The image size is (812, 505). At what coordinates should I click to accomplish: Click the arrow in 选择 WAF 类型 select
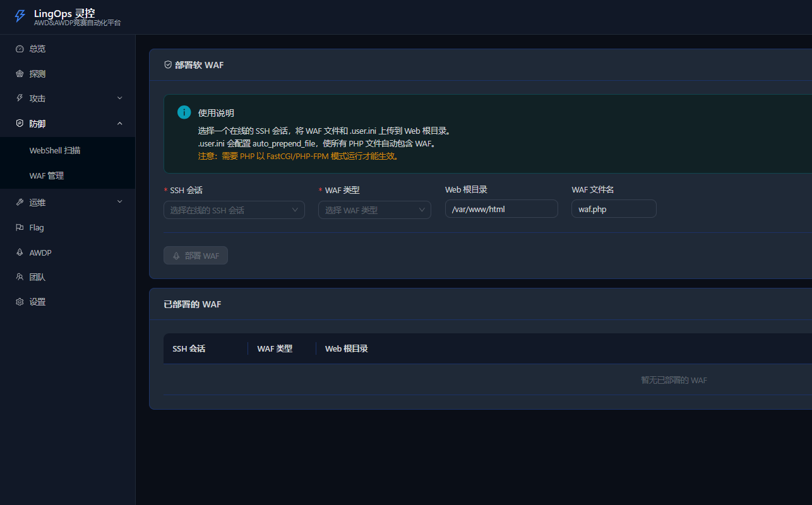tap(422, 210)
